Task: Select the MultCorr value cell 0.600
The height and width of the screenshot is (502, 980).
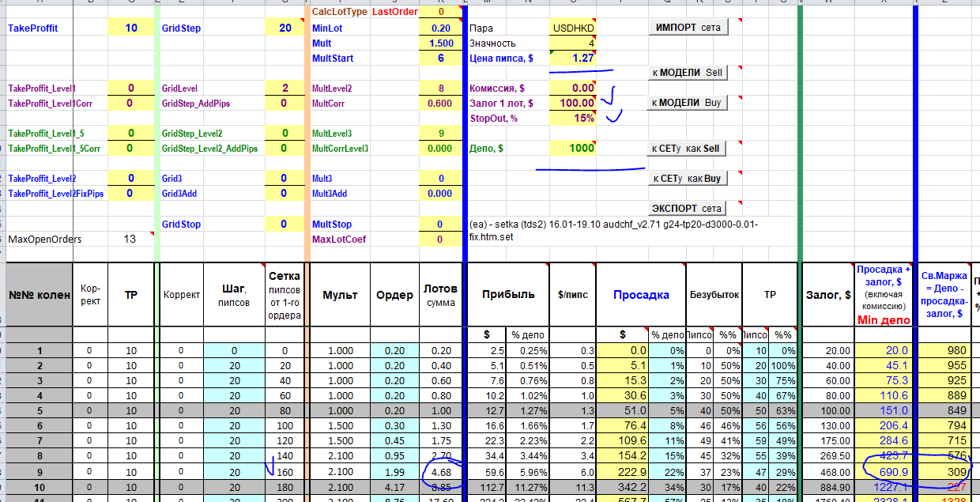Action: [x=440, y=104]
